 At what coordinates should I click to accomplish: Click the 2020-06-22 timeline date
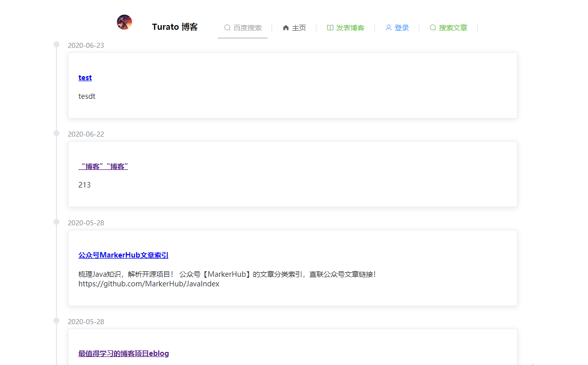click(x=86, y=134)
